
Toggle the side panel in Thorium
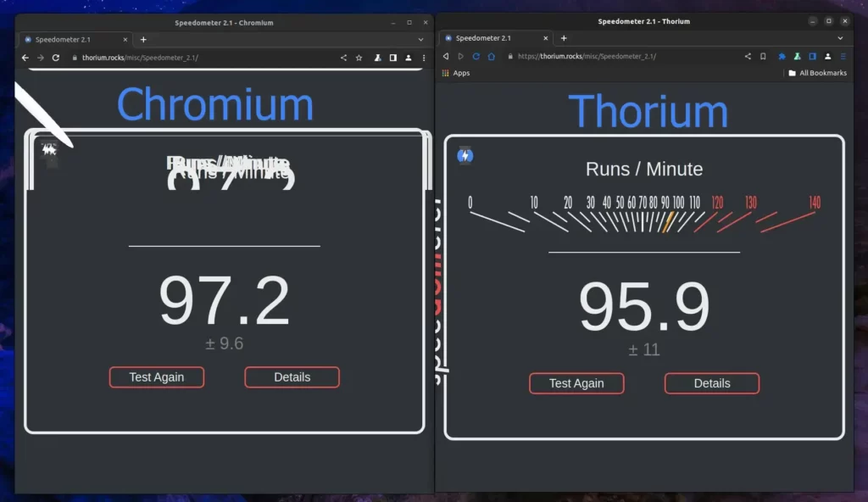click(813, 56)
